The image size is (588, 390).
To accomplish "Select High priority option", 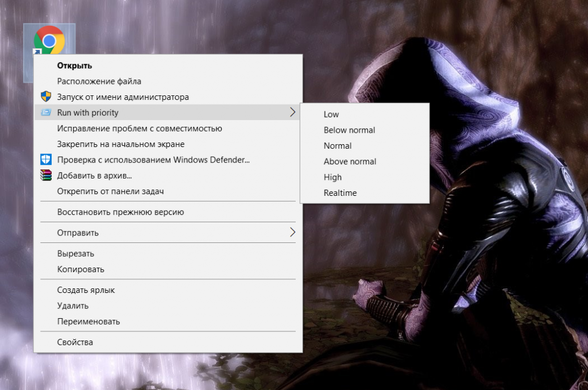I will tap(332, 177).
